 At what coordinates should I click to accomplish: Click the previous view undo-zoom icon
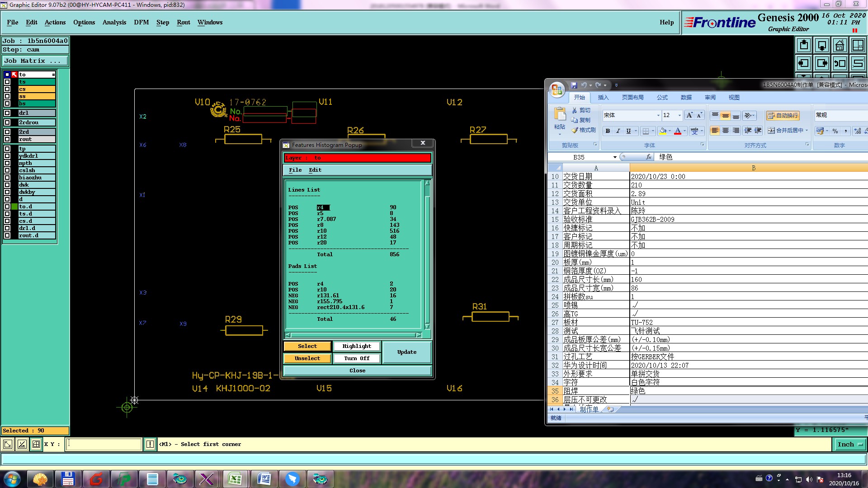[x=840, y=63]
